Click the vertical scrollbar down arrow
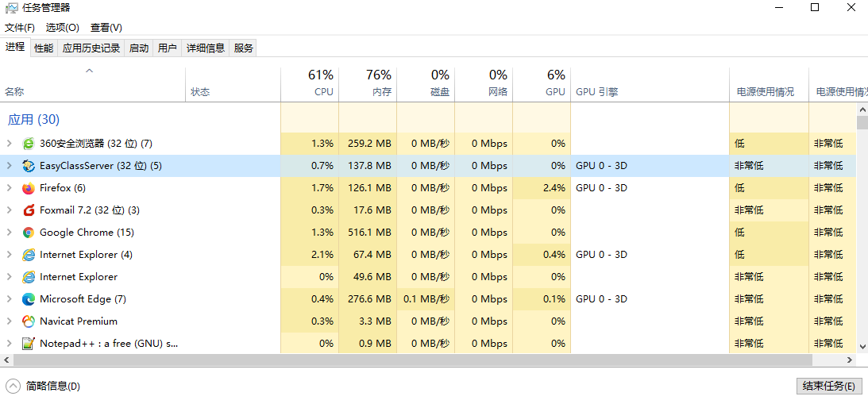868x404 pixels. coord(862,346)
